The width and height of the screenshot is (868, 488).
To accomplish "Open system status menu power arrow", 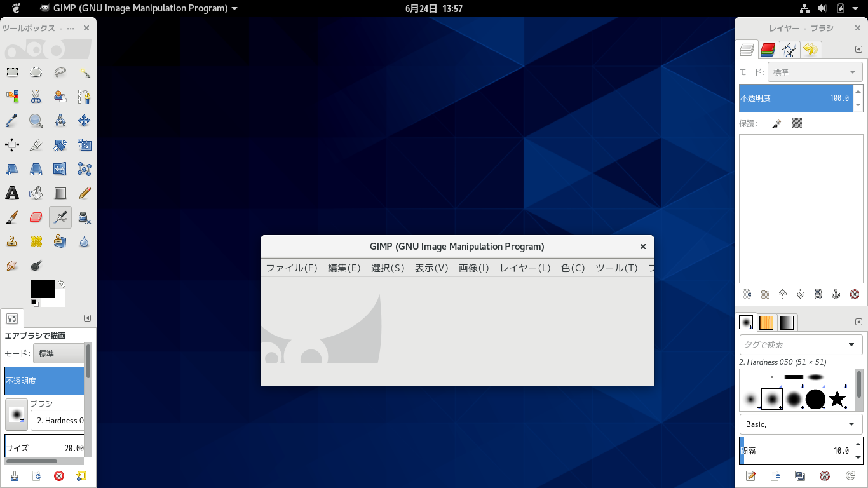I will pyautogui.click(x=856, y=8).
